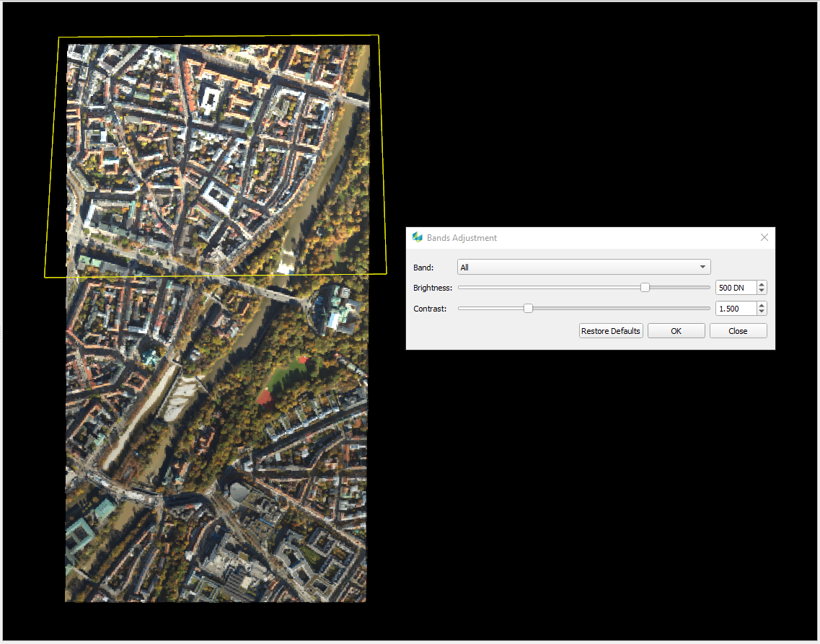Click the Contrast slider handle
Viewport: 820px width, 644px height.
click(528, 309)
